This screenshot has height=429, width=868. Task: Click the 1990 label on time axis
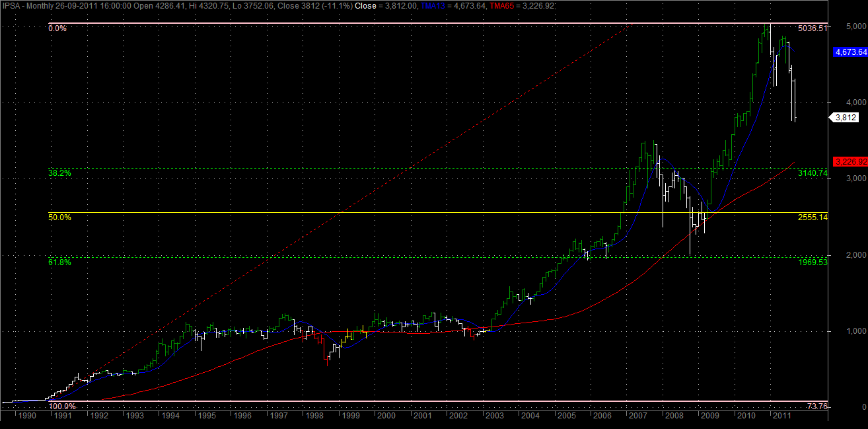point(26,416)
